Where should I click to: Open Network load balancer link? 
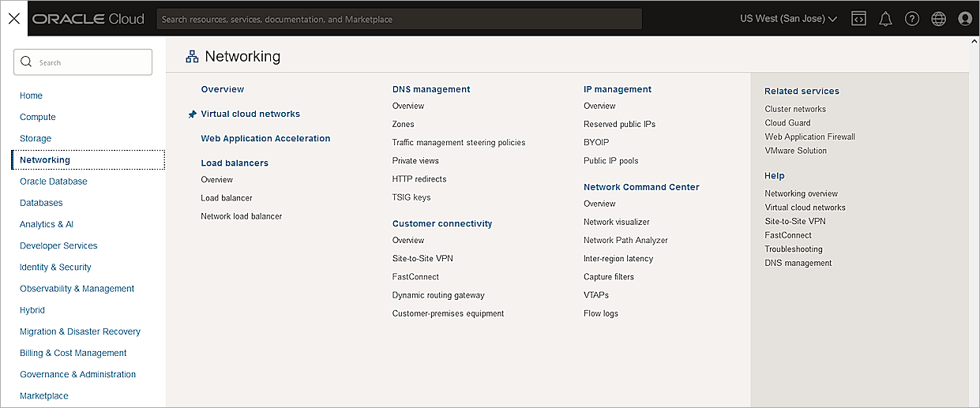(x=241, y=215)
